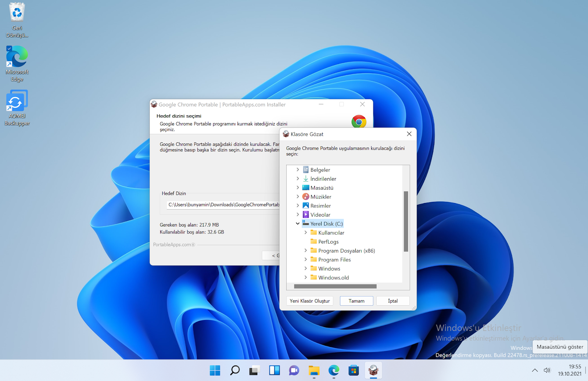Open the volume control in system tray
Image resolution: width=588 pixels, height=381 pixels.
click(547, 370)
